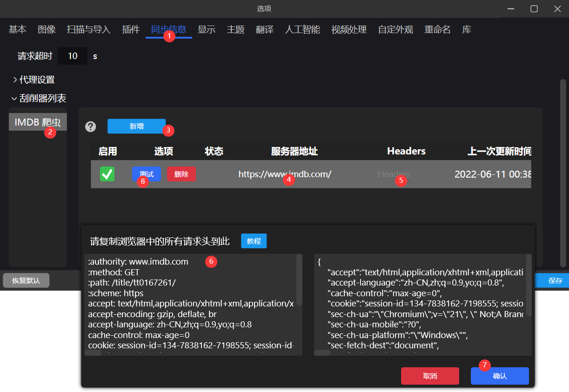569x392 pixels.
Task: Open the 图像 tab
Action: pyautogui.click(x=47, y=30)
